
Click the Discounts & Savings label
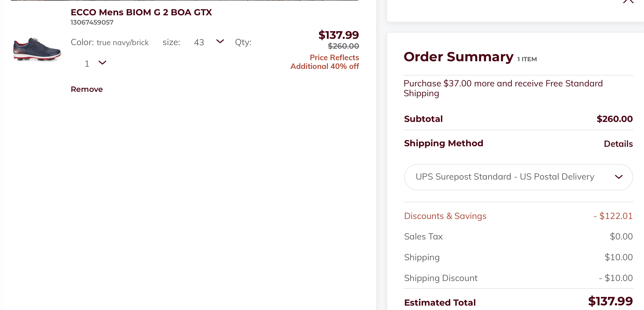pos(445,216)
